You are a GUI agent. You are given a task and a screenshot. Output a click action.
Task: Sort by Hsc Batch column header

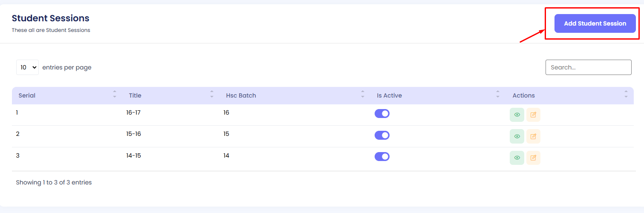click(x=241, y=95)
